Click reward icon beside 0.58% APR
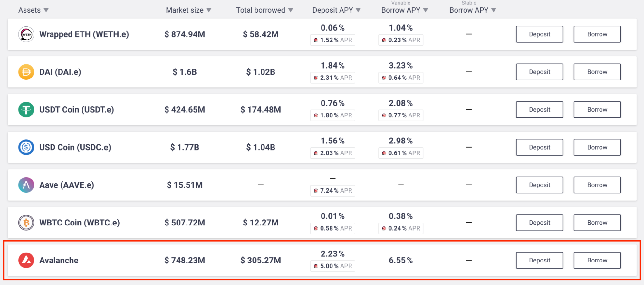Image resolution: width=644 pixels, height=285 pixels. click(x=316, y=228)
